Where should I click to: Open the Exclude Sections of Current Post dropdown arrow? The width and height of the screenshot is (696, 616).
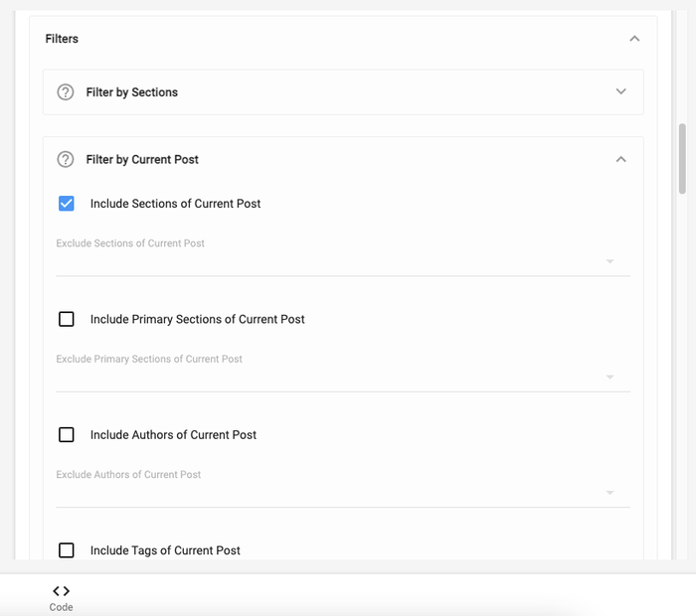pyautogui.click(x=609, y=262)
